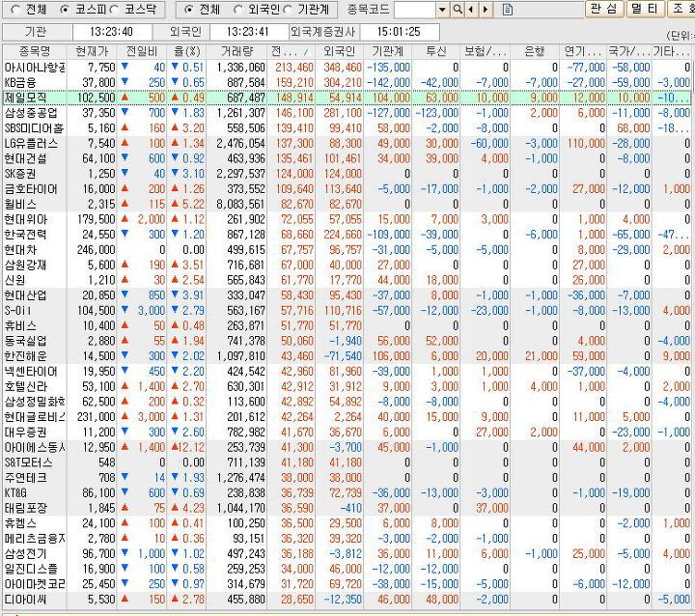Go to previous stock with the left arrow
695x616 pixels.
pyautogui.click(x=471, y=10)
